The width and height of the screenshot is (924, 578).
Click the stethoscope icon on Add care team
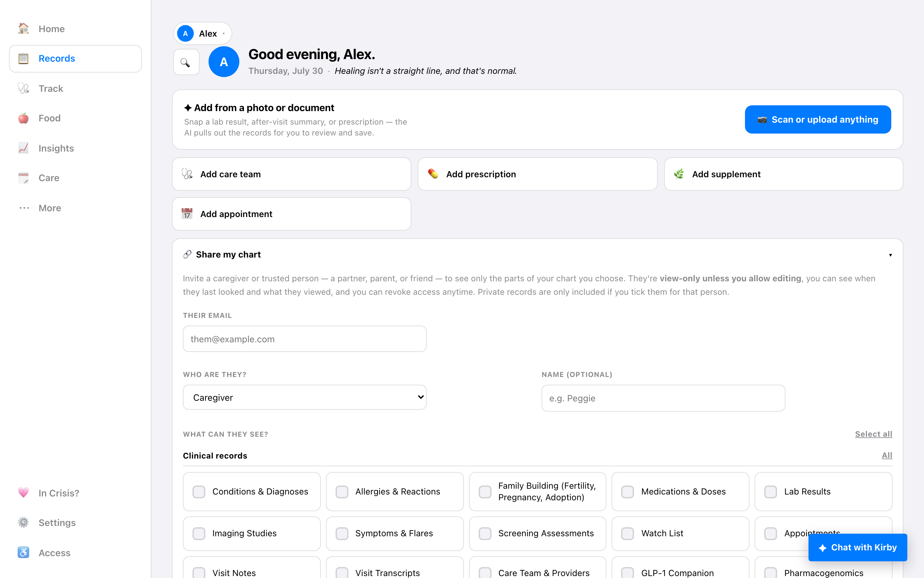[187, 174]
